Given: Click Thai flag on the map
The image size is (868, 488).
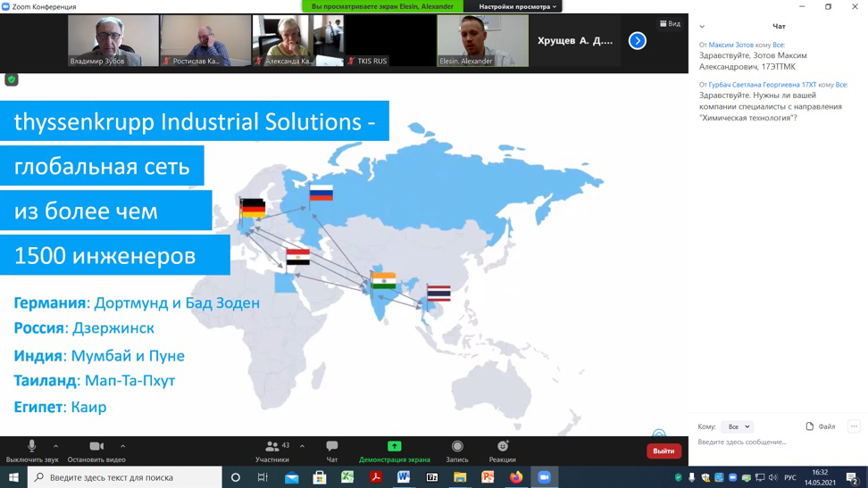Looking at the screenshot, I should (438, 294).
